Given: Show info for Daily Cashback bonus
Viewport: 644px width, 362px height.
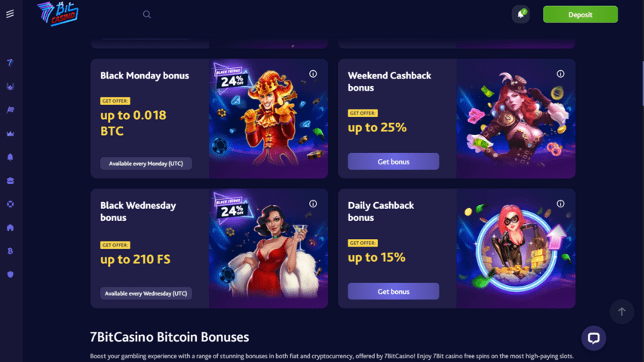Looking at the screenshot, I should [x=560, y=204].
